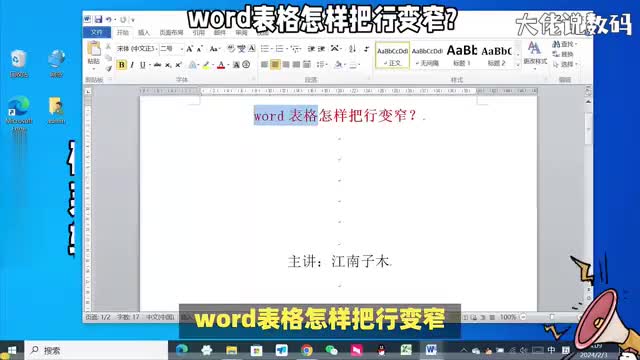Switch to the Page Layout ribbon tab
This screenshot has height=360, width=640.
coord(171,32)
